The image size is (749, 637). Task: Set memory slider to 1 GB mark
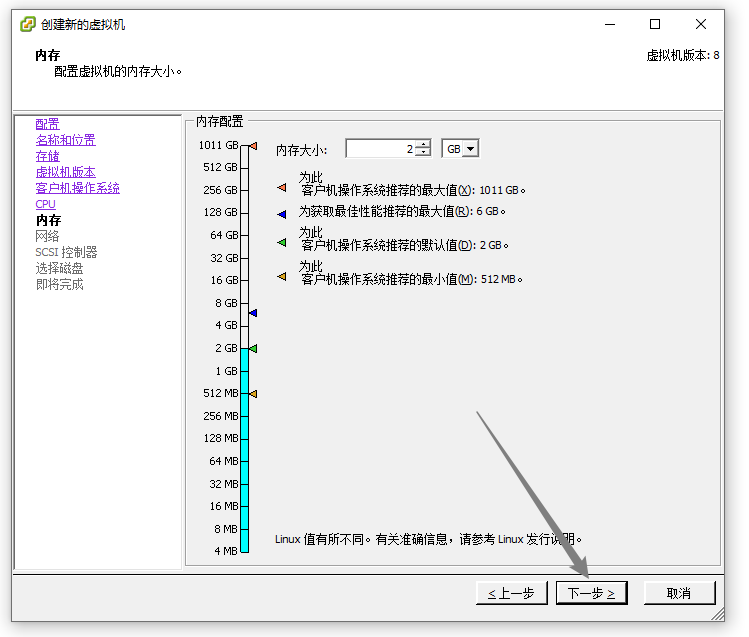point(244,371)
